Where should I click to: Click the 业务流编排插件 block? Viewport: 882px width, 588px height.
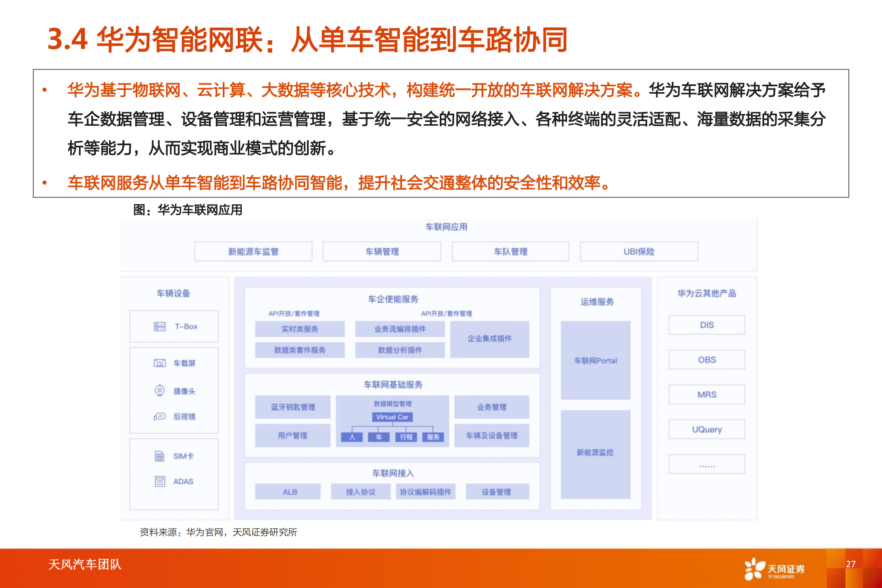click(x=400, y=329)
